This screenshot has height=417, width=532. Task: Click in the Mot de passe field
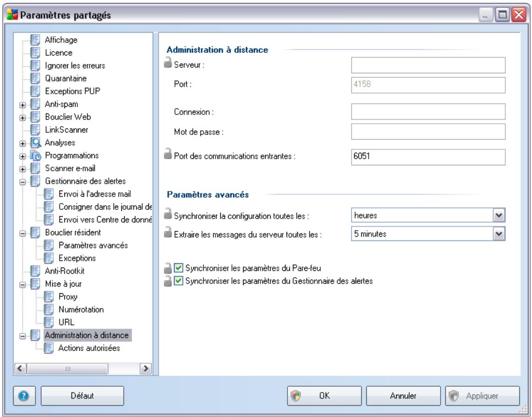(428, 132)
